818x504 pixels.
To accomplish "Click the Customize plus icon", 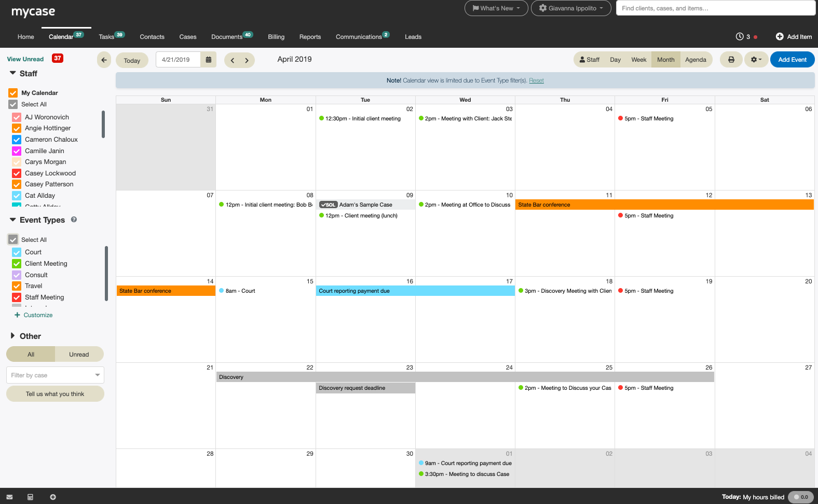I will click(x=17, y=315).
